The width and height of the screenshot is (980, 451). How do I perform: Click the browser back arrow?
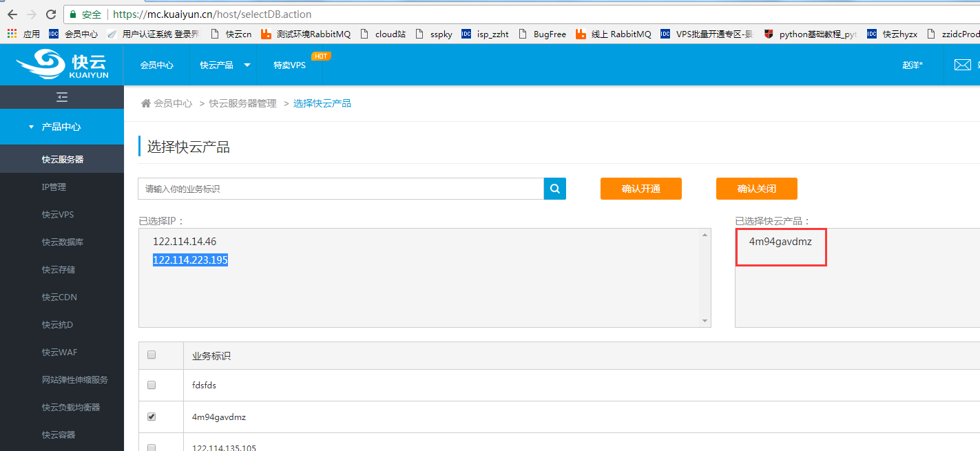(x=12, y=14)
